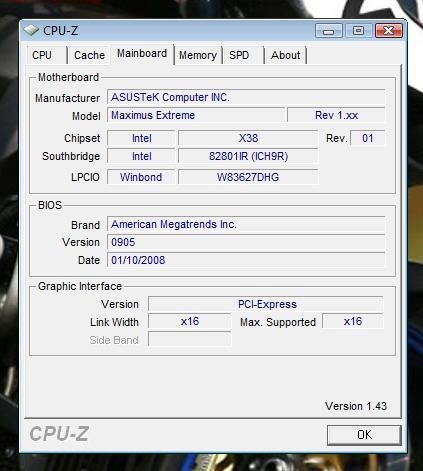Click the X38 chipset field
The width and height of the screenshot is (423, 471).
click(248, 138)
